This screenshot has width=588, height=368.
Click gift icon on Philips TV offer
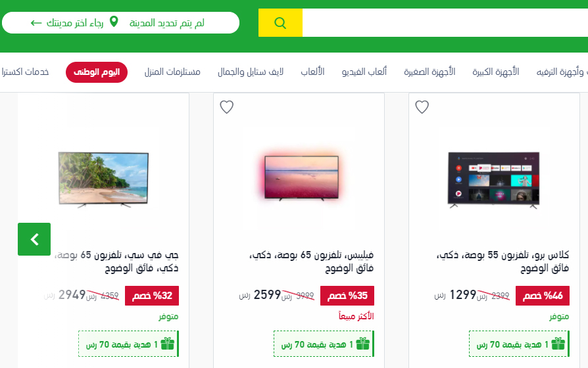(362, 344)
